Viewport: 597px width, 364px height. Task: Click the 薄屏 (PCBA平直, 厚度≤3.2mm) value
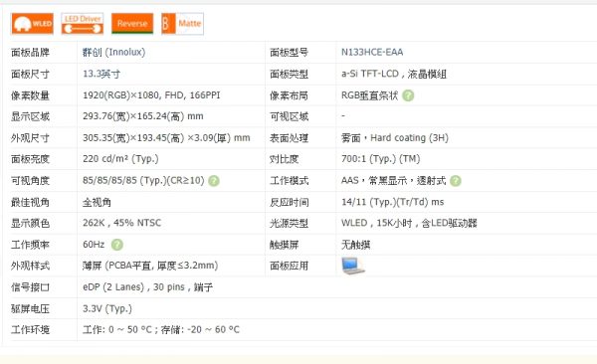150,266
